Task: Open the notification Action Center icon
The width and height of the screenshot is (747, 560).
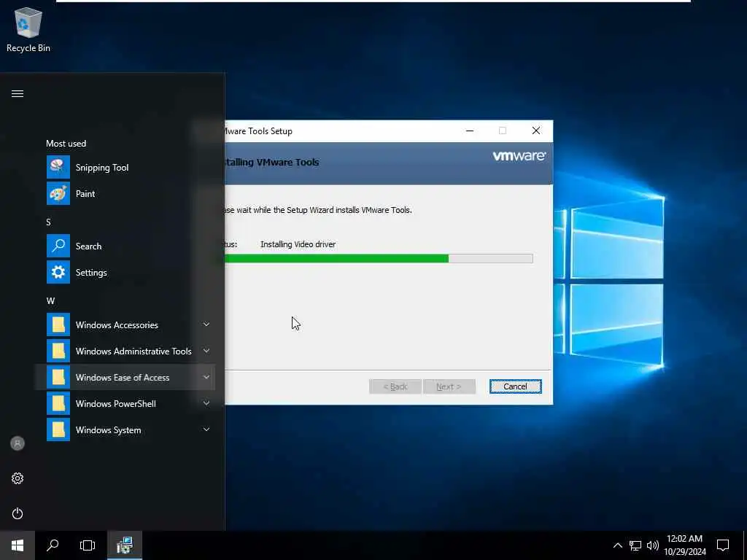Action: pos(723,545)
